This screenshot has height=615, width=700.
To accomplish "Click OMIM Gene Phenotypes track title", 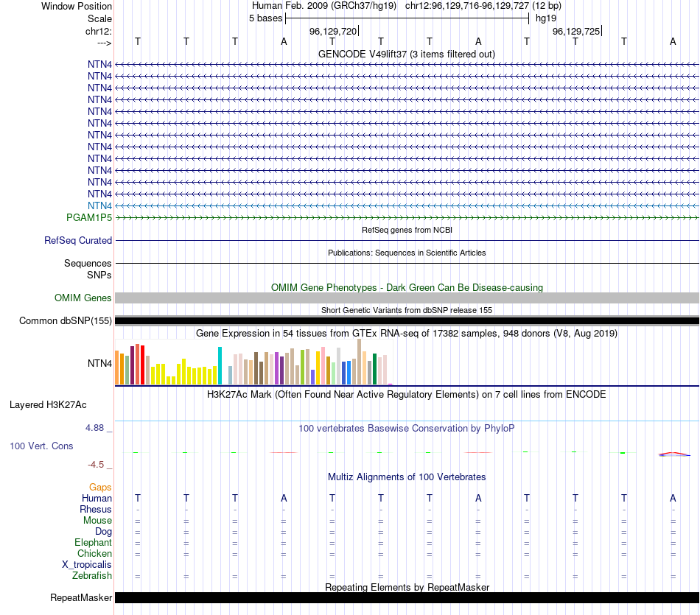I will point(407,287).
